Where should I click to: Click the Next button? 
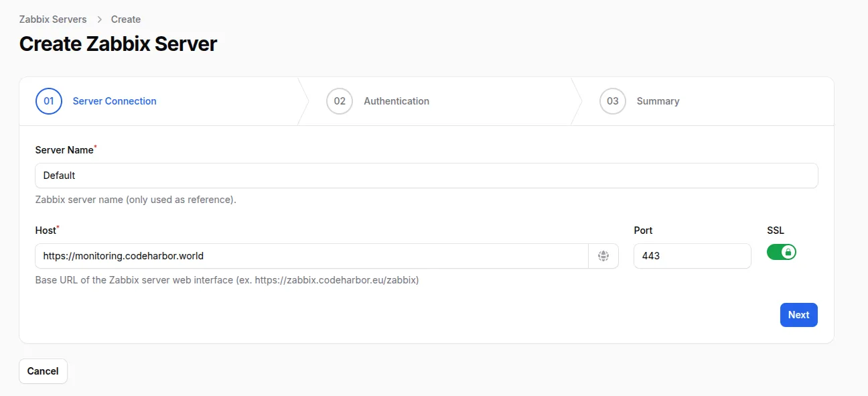click(798, 315)
